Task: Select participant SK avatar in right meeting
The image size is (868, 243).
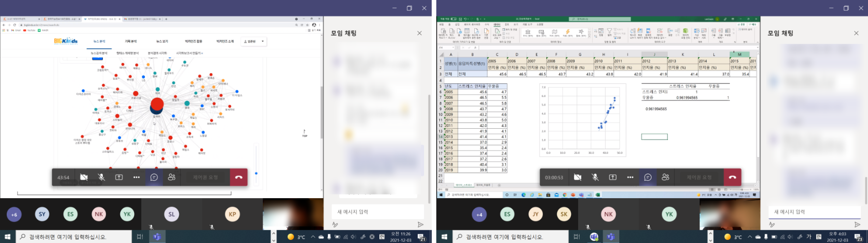Action: (x=564, y=214)
